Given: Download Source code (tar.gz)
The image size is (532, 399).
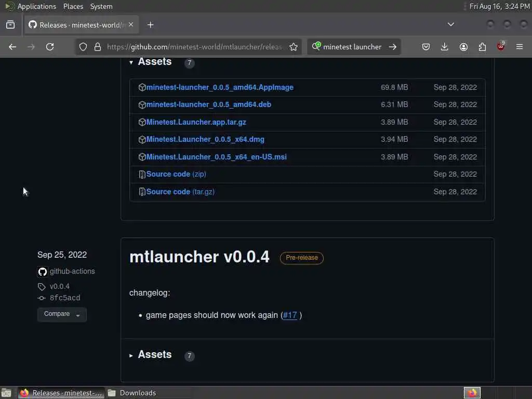Looking at the screenshot, I should (180, 192).
